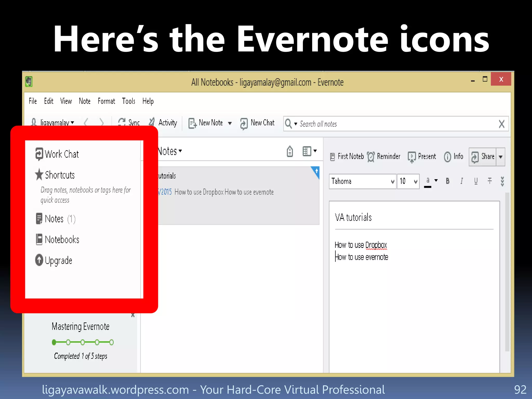Toggle Italic formatting
Screen dimensions: 532x399
pyautogui.click(x=462, y=181)
